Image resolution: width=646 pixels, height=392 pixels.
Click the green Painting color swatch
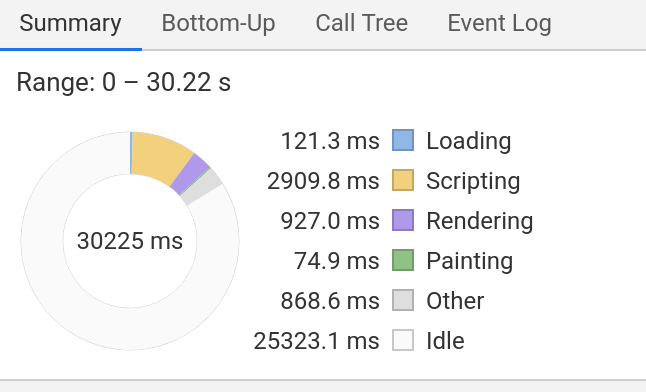tap(403, 260)
